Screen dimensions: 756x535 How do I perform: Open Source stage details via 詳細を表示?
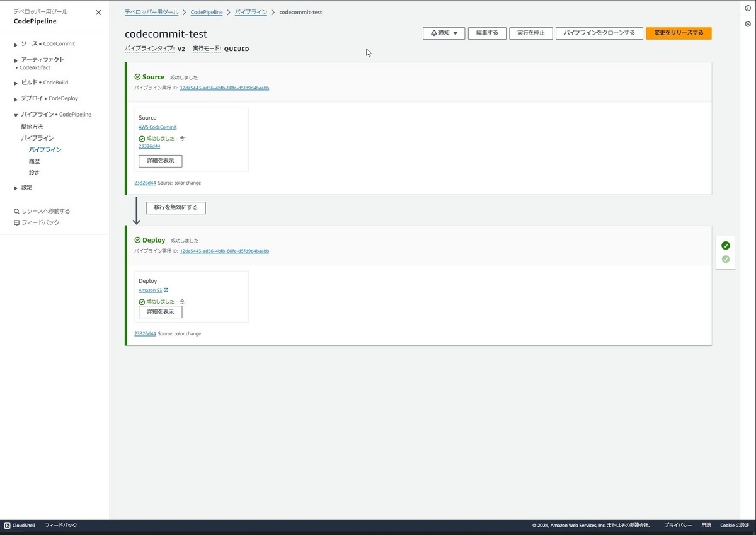pos(160,161)
